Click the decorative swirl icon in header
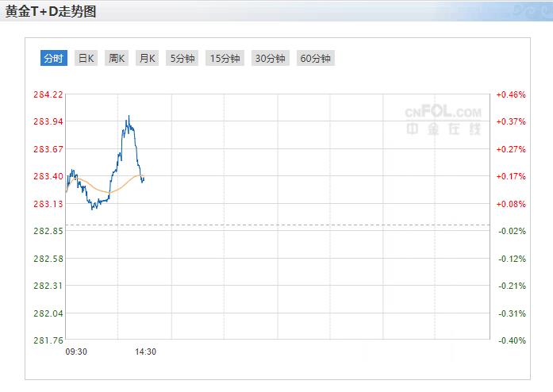This screenshot has width=553, height=392. (523, 10)
